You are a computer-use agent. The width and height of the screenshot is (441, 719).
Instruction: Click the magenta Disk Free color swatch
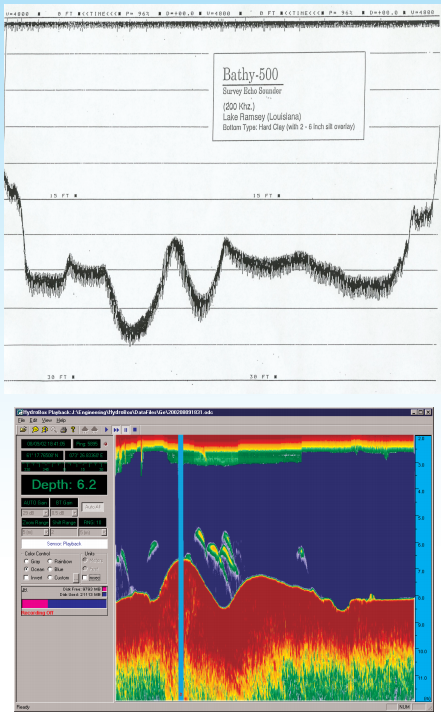[105, 589]
